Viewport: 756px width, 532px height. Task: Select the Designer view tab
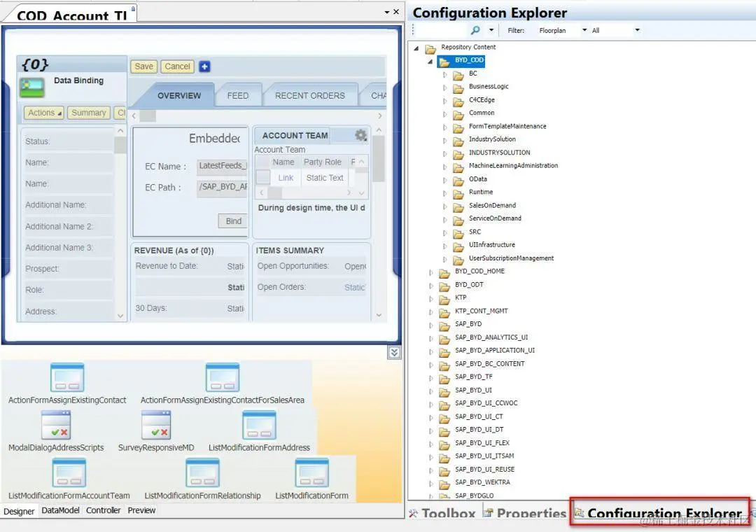[x=19, y=511]
